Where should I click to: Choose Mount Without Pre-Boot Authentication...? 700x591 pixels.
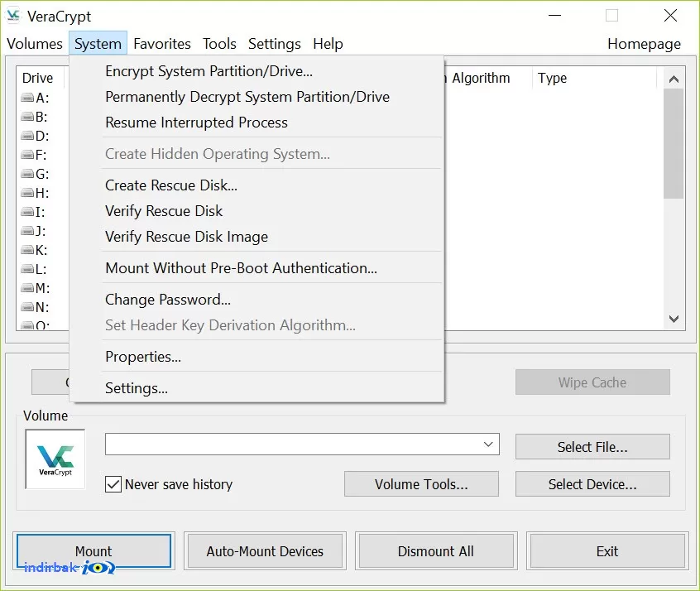257,268
